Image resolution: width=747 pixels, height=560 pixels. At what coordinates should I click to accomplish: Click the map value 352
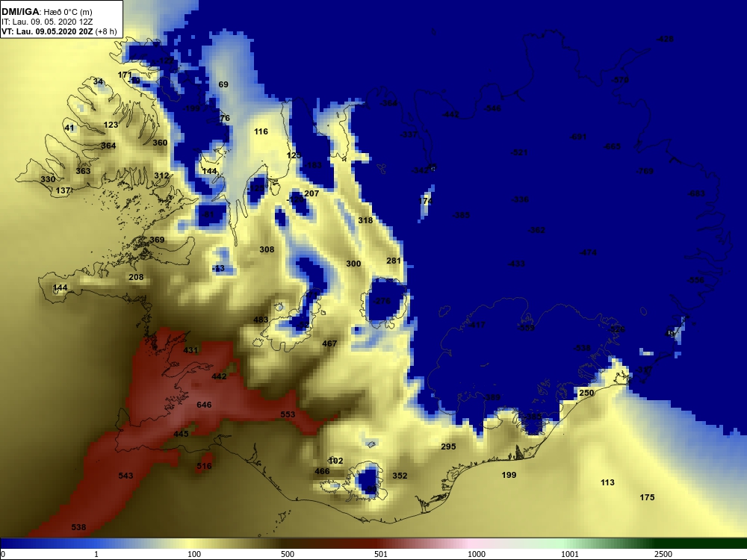[x=400, y=476]
